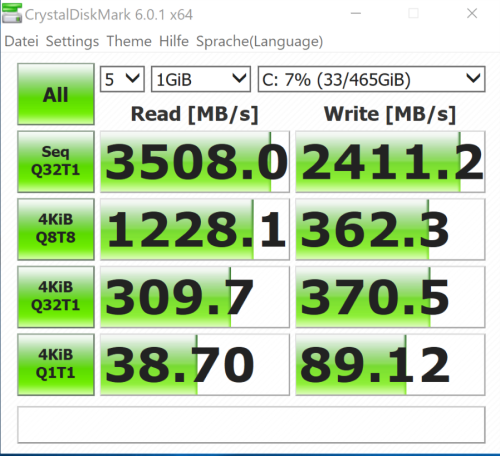Click the Seq read result 3508.0
Screen dimensions: 500x456
pyautogui.click(x=195, y=162)
